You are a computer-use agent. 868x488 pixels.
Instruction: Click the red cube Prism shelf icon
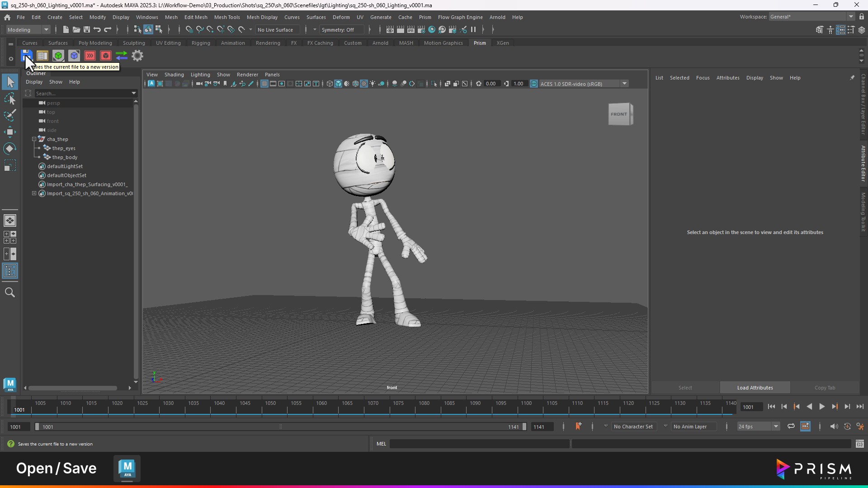(x=106, y=56)
